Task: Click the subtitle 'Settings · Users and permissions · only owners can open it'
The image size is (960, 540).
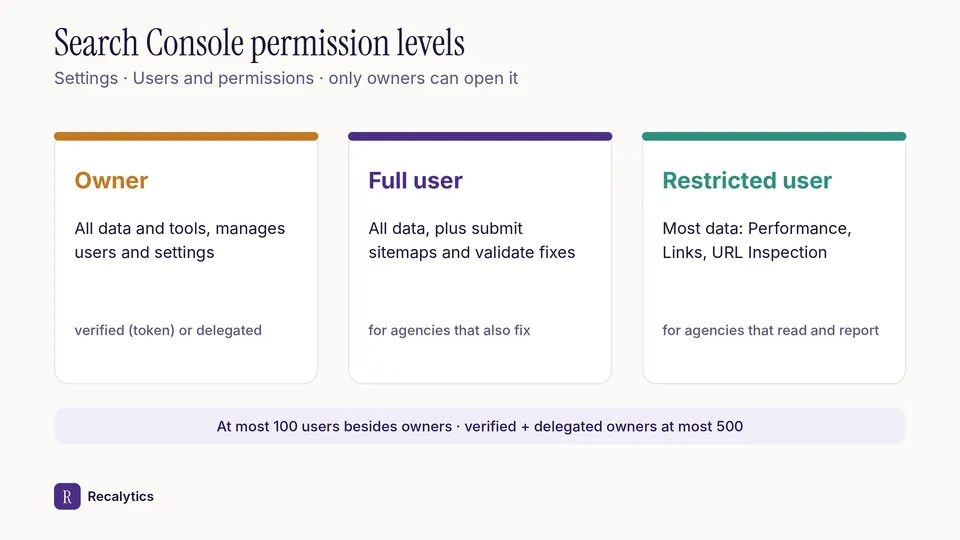Action: coord(286,78)
